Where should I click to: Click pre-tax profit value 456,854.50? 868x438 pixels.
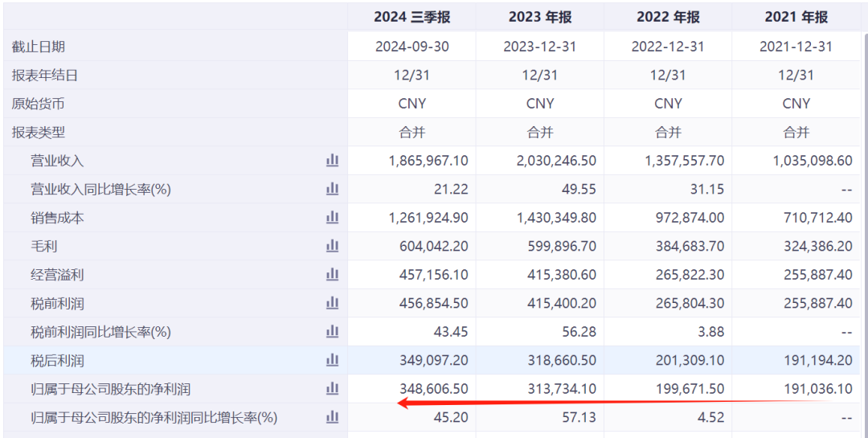click(434, 304)
